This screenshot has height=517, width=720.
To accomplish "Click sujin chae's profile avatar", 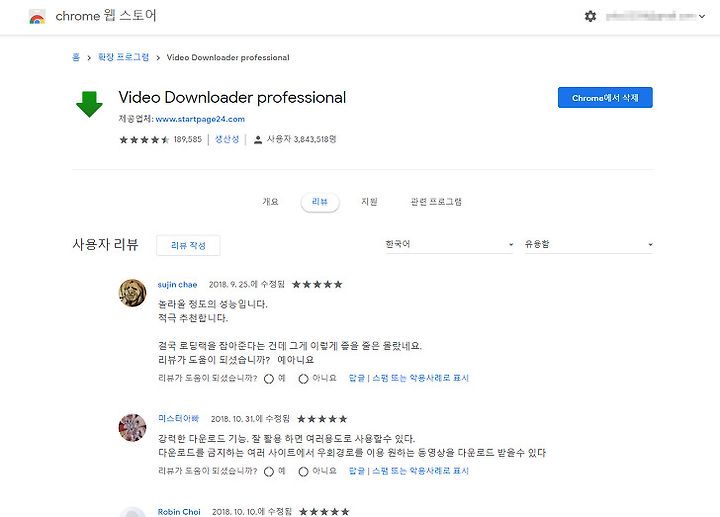I will pyautogui.click(x=132, y=292).
